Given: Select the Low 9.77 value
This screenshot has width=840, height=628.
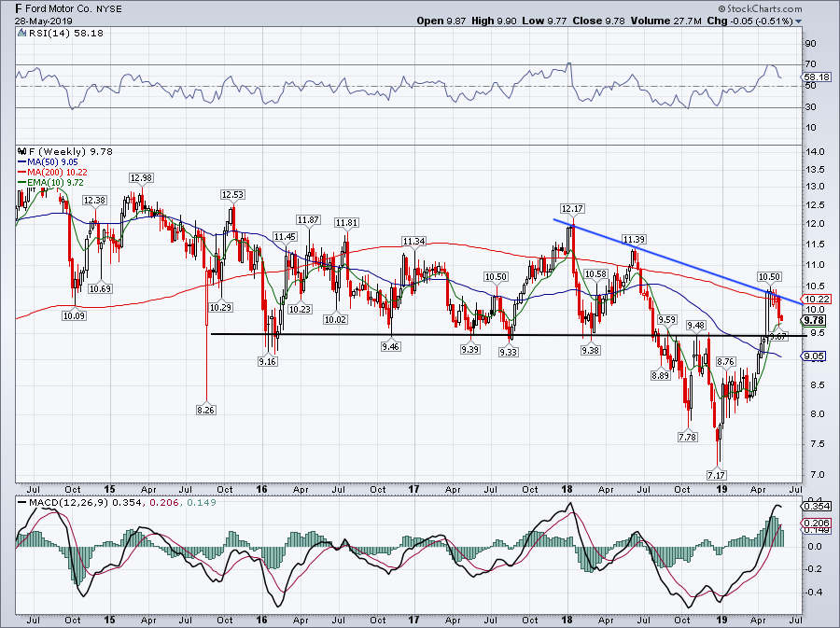Looking at the screenshot, I should pyautogui.click(x=545, y=21).
